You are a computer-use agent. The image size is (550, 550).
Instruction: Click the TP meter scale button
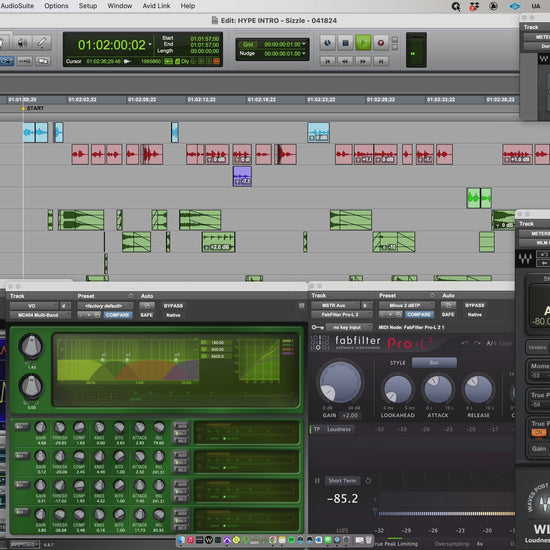(317, 429)
